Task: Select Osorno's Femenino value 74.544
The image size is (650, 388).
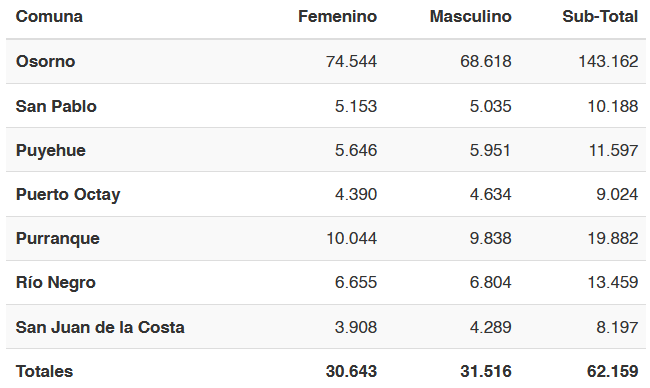Action: coord(351,61)
